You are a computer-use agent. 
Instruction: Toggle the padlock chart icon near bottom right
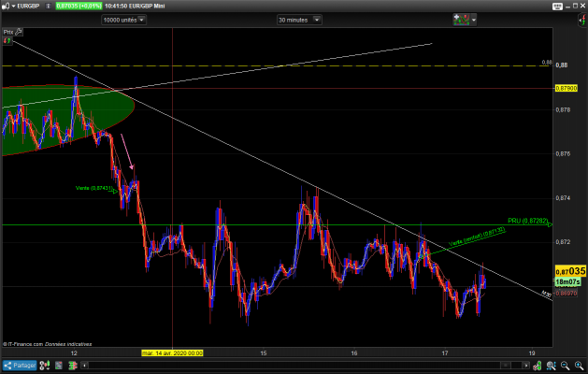click(x=537, y=365)
